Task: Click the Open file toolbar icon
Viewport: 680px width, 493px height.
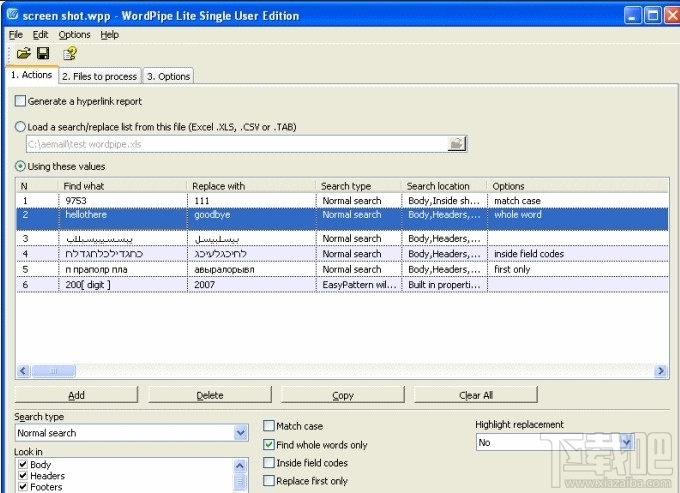Action: click(23, 53)
